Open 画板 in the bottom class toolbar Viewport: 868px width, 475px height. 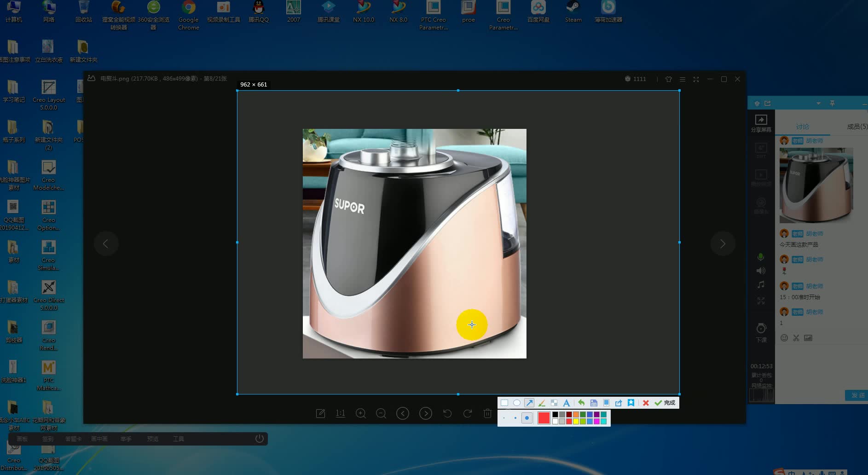pyautogui.click(x=22, y=439)
